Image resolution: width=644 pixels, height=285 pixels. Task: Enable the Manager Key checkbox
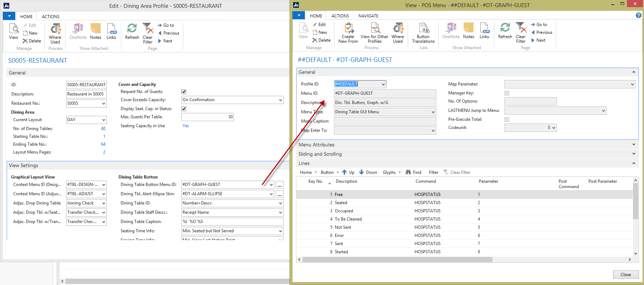507,93
